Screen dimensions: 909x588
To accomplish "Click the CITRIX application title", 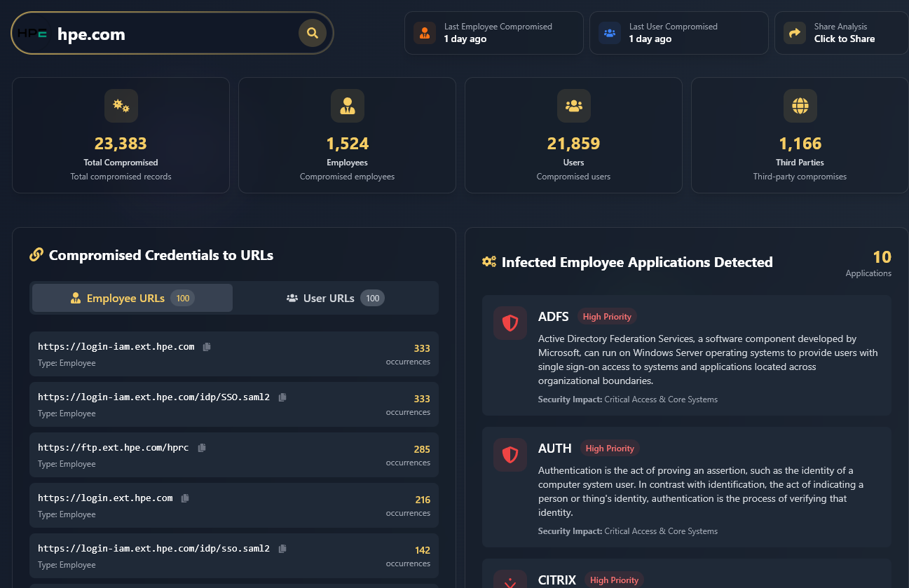I will [x=557, y=580].
